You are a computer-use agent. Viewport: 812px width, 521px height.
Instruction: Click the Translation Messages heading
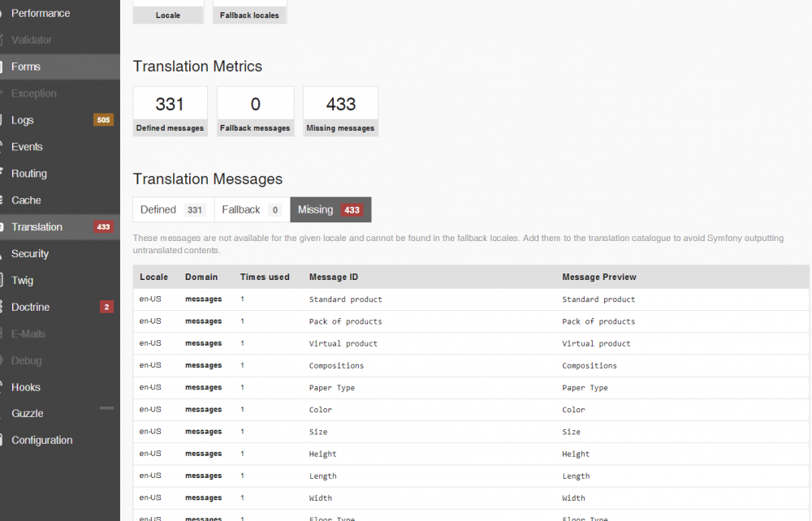[x=208, y=179]
